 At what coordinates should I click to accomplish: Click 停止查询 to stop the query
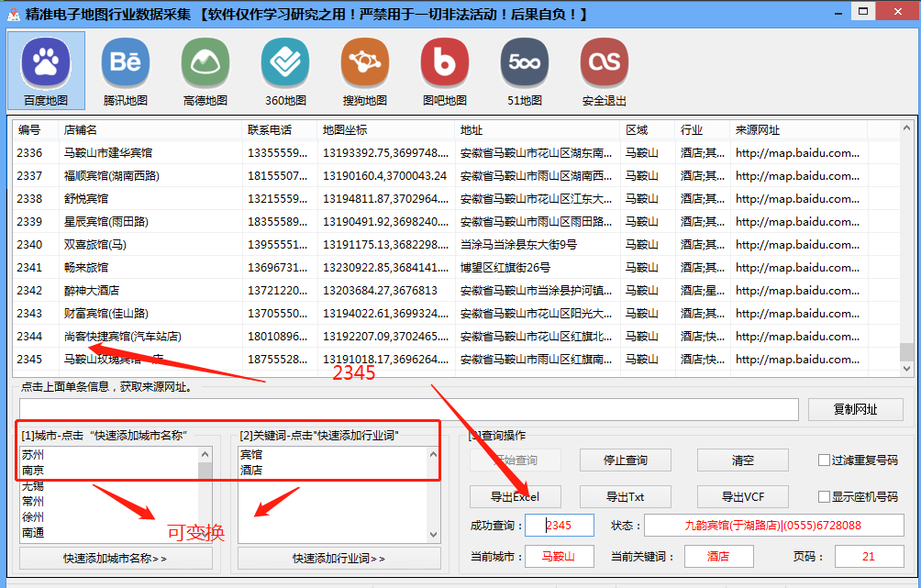click(x=625, y=460)
